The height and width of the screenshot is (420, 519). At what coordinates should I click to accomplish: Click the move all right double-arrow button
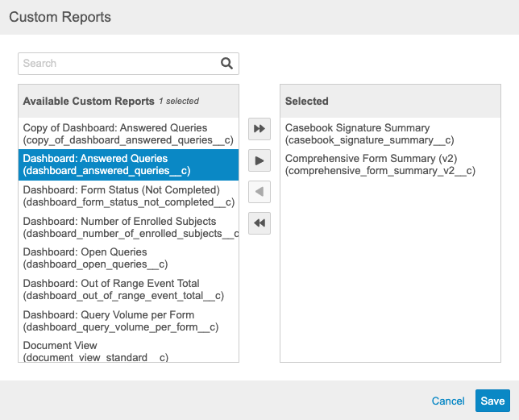click(259, 129)
